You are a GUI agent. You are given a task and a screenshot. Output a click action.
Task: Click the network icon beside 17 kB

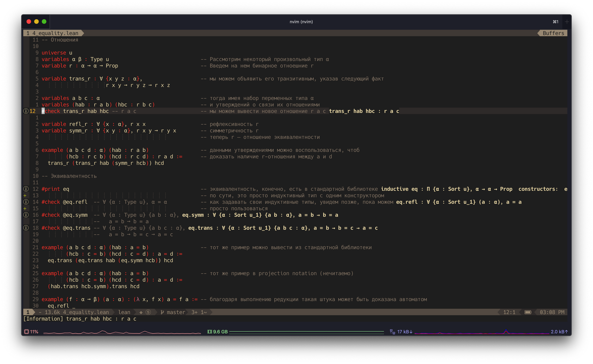(393, 332)
